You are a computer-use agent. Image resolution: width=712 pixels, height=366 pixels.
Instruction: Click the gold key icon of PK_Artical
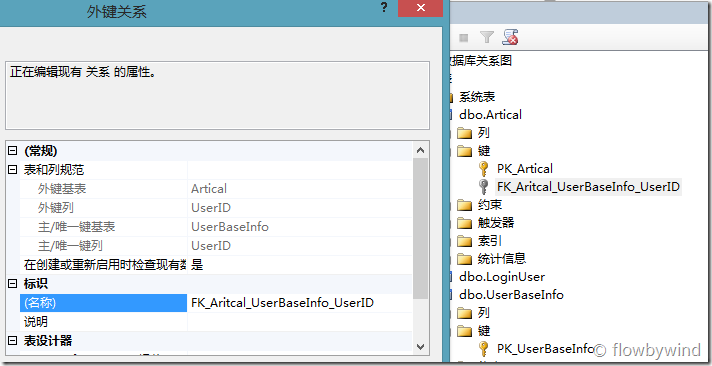[x=484, y=169]
